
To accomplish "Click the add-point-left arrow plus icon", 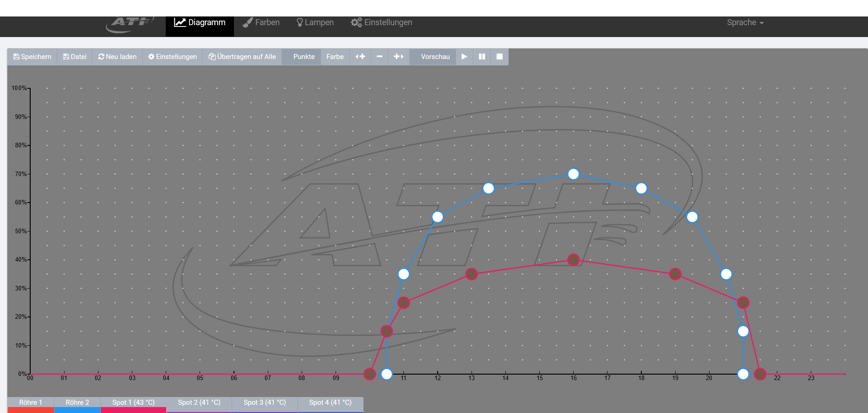I will click(360, 57).
